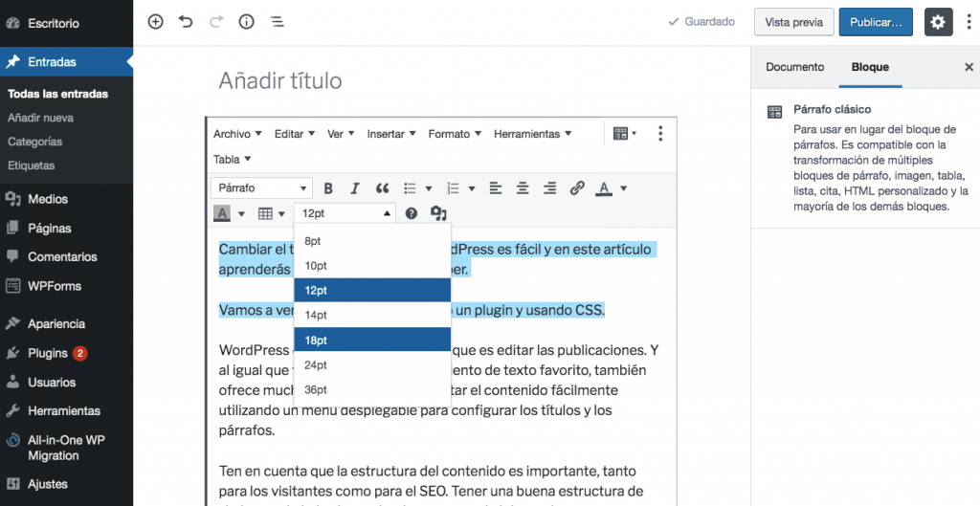The width and height of the screenshot is (980, 506).
Task: Insert numbered list
Action: [x=453, y=188]
